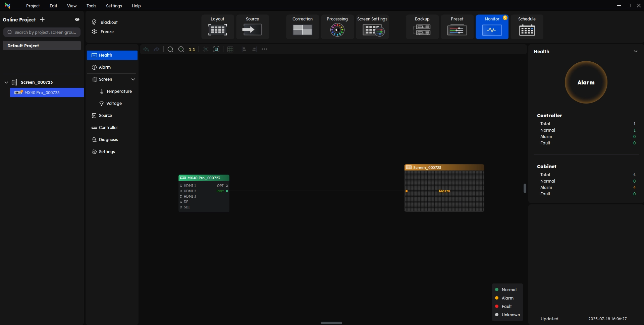
Task: Open the Screen Settings module
Action: tap(372, 27)
